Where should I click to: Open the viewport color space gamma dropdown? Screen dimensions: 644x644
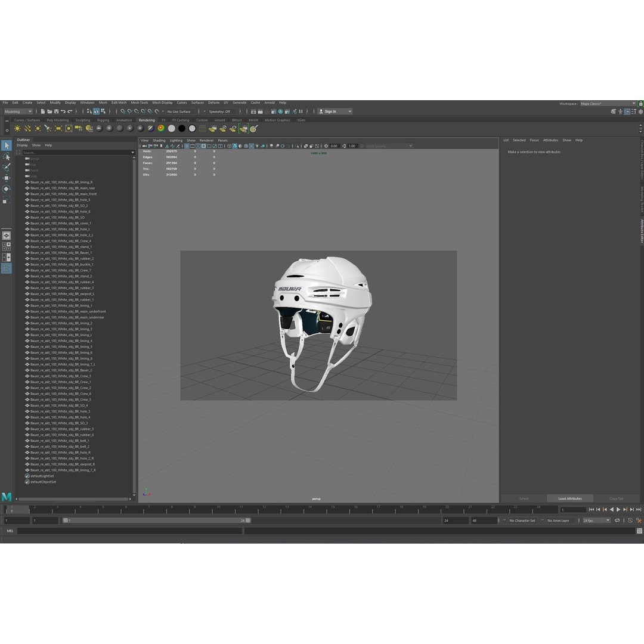389,146
